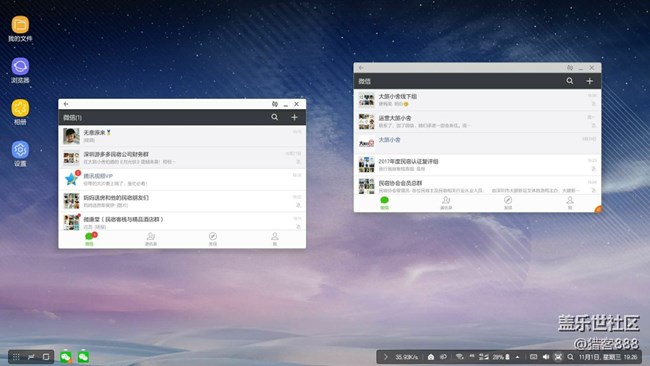Open the 2017年度民宿认证复评组 chat
The height and width of the screenshot is (366, 650).
tap(477, 165)
